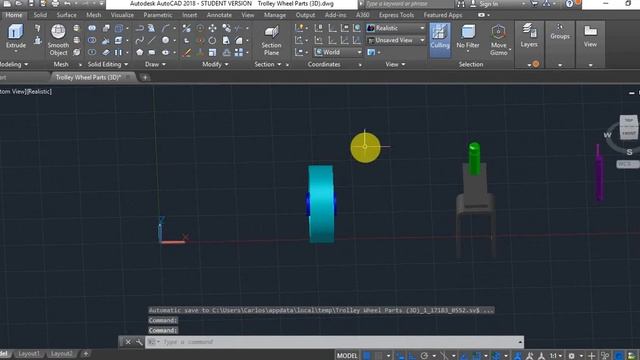The image size is (640, 360).
Task: Open the Groups panel
Action: tap(560, 32)
